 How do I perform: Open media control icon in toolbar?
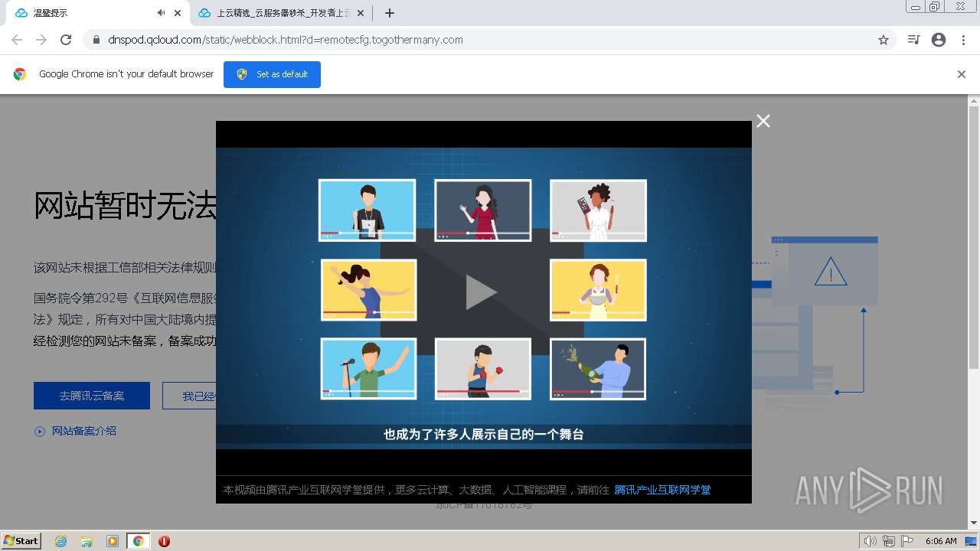[913, 40]
